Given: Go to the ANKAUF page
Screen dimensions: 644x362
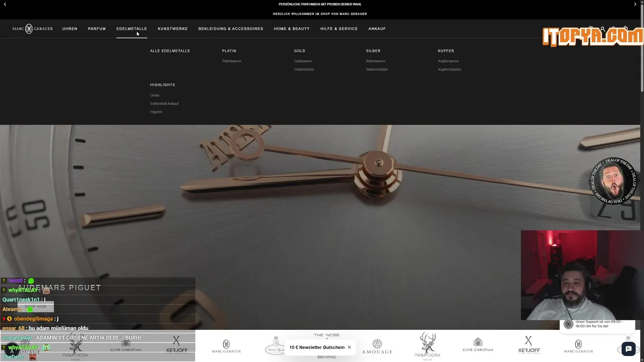Looking at the screenshot, I should point(377,29).
